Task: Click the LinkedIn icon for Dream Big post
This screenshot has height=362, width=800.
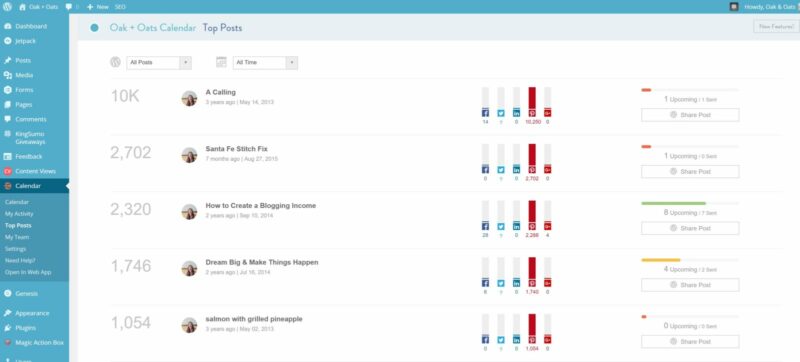Action: [516, 283]
